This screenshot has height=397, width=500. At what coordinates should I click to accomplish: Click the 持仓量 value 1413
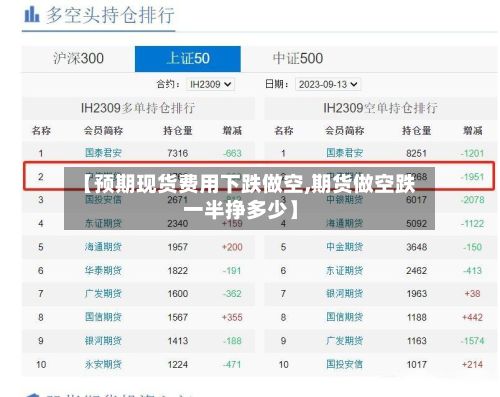tap(178, 341)
